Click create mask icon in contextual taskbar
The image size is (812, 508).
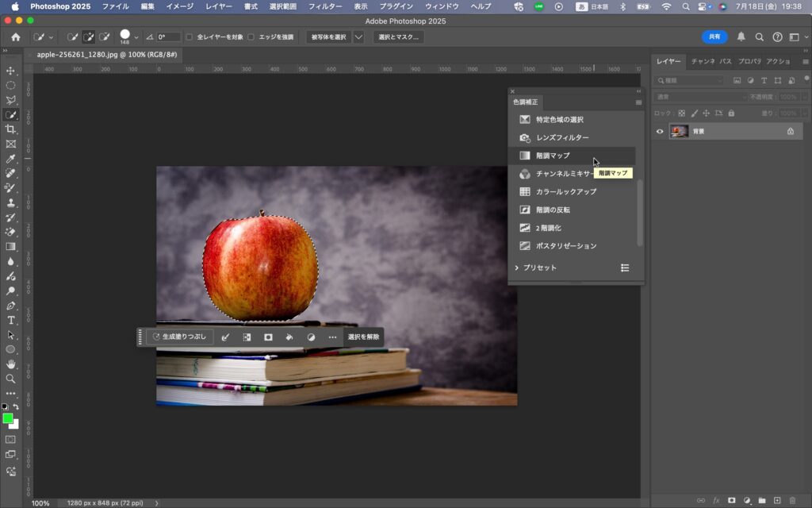coord(268,337)
